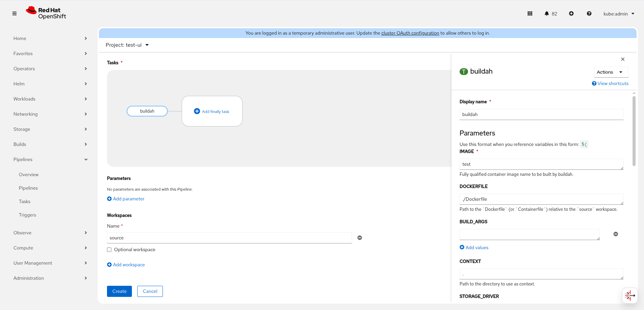Close the buildah side panel
This screenshot has width=644, height=310.
tap(623, 59)
